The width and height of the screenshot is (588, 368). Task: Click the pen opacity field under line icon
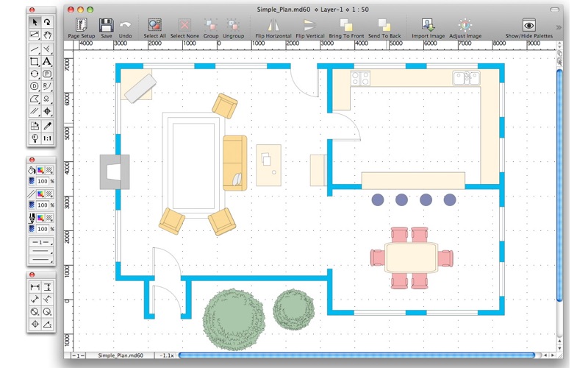tap(43, 205)
